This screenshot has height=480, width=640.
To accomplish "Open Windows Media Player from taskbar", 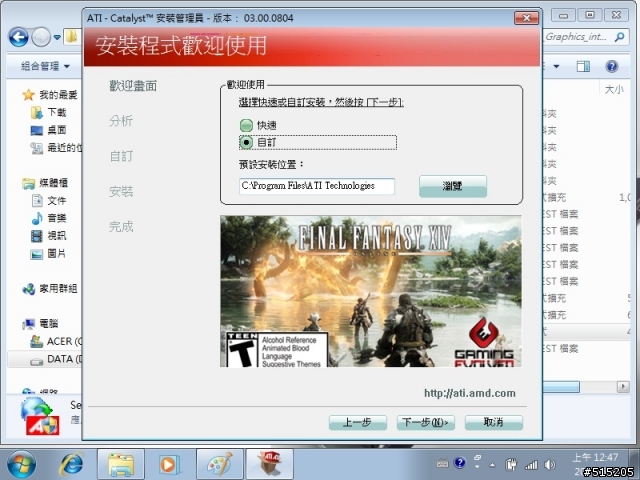I will point(169,464).
